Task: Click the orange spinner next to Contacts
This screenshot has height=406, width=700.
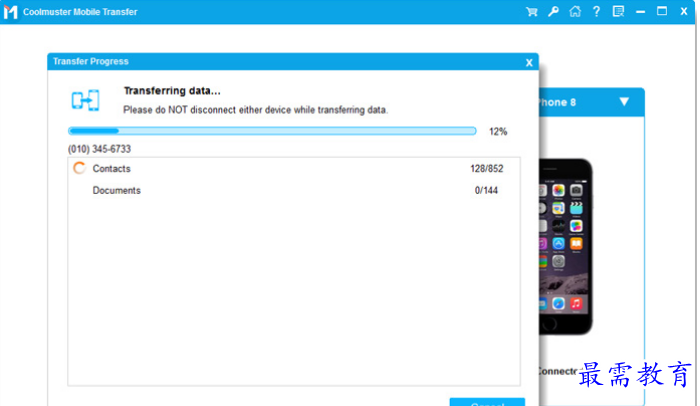Action: [79, 168]
